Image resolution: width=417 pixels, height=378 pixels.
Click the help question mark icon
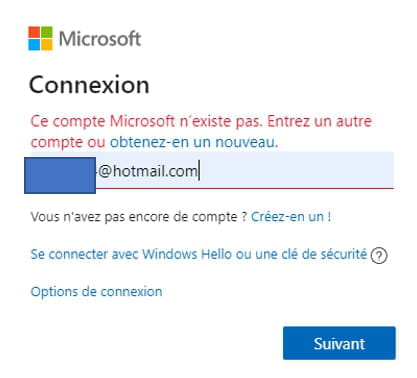379,256
